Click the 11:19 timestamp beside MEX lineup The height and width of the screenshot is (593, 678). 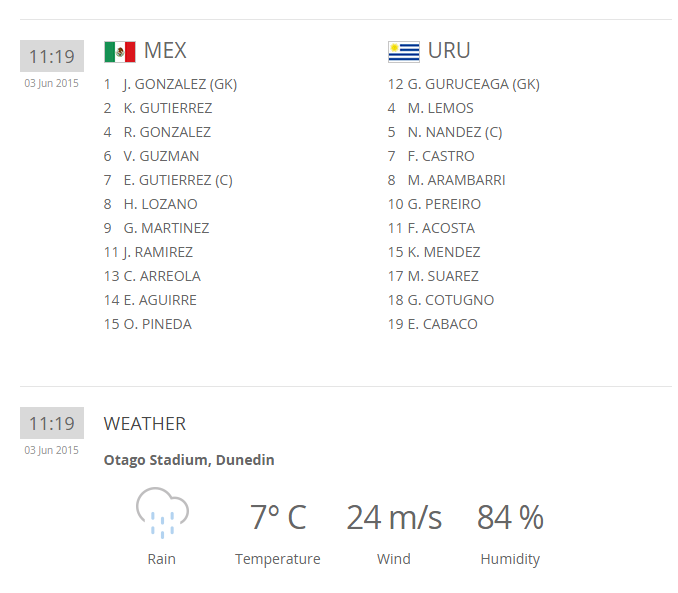(51, 56)
